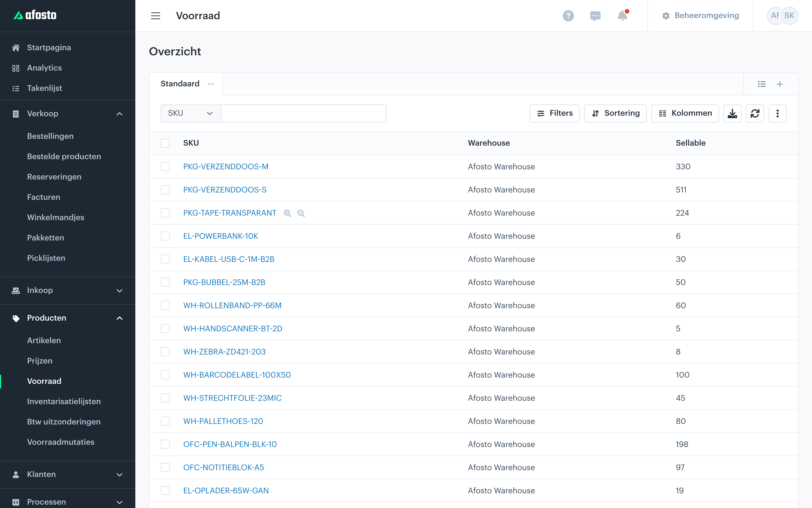Click the Inkoop sidebar icon
The height and width of the screenshot is (508, 812).
click(x=16, y=290)
